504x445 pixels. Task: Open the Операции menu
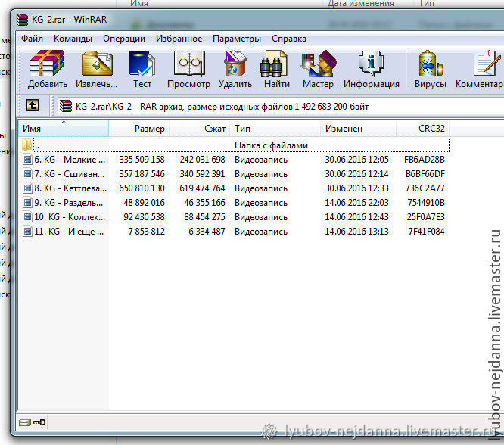(x=124, y=39)
